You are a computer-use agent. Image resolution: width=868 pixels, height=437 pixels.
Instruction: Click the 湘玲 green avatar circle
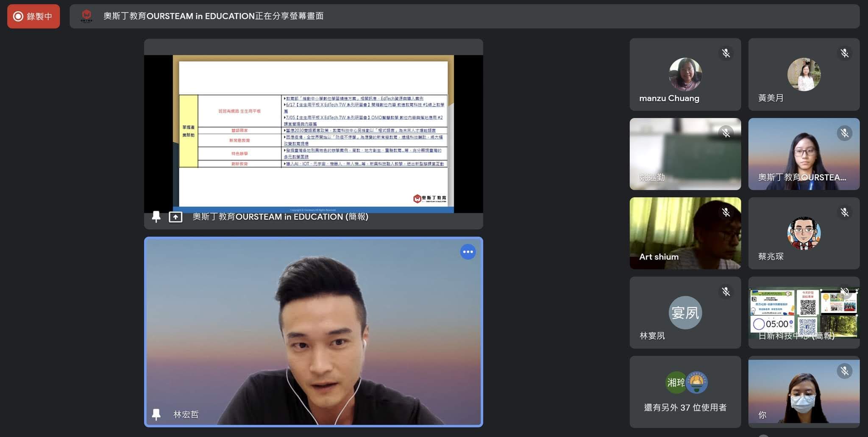tap(675, 382)
